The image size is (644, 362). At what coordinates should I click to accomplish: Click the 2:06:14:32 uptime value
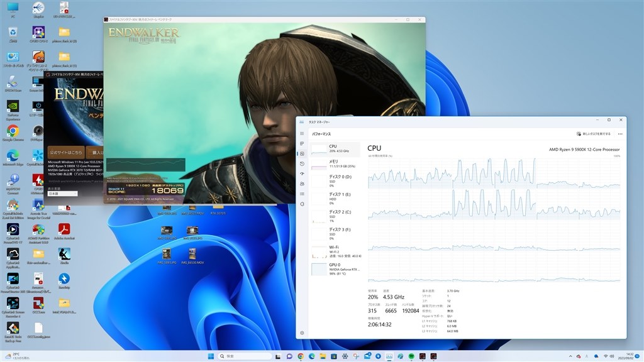[379, 325]
